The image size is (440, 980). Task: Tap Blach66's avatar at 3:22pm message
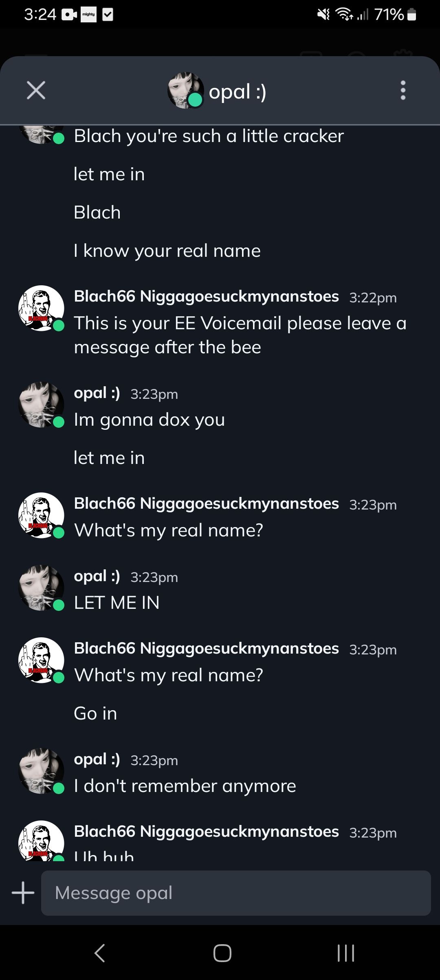tap(41, 308)
